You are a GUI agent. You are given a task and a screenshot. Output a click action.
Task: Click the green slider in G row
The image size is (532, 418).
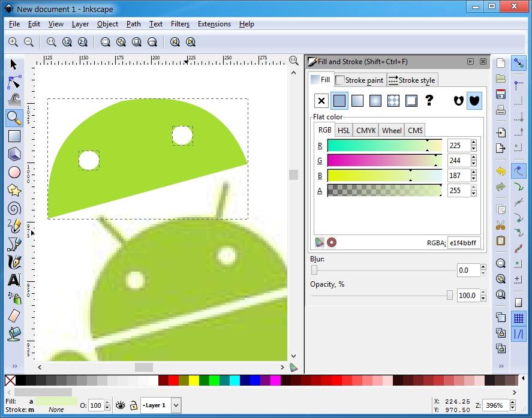pyautogui.click(x=384, y=161)
